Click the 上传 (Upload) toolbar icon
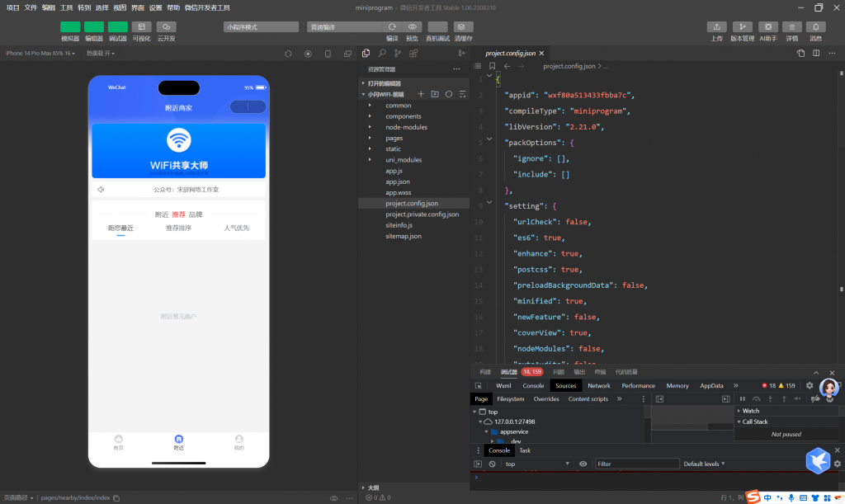The width and height of the screenshot is (845, 504). [x=717, y=27]
